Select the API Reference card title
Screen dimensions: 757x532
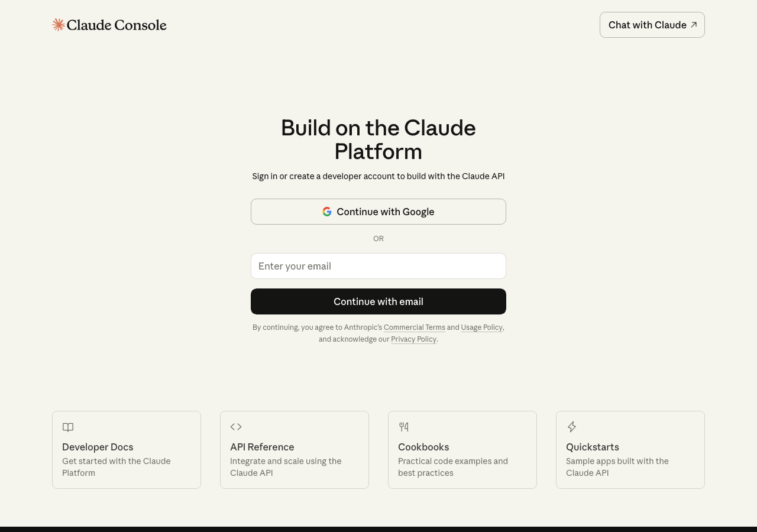(262, 447)
